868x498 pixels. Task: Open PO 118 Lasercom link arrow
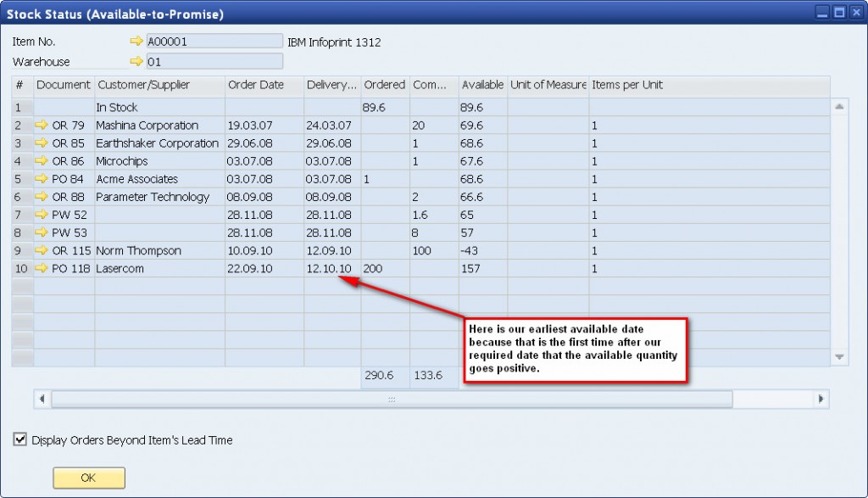pyautogui.click(x=42, y=269)
